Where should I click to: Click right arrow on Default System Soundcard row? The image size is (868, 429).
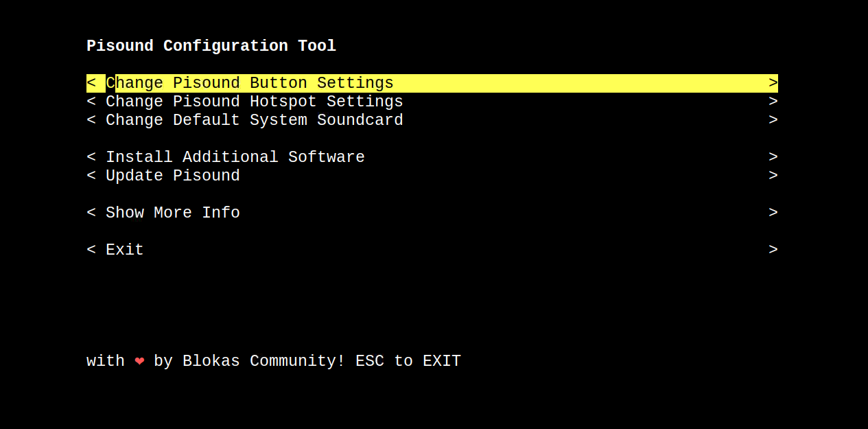(773, 120)
